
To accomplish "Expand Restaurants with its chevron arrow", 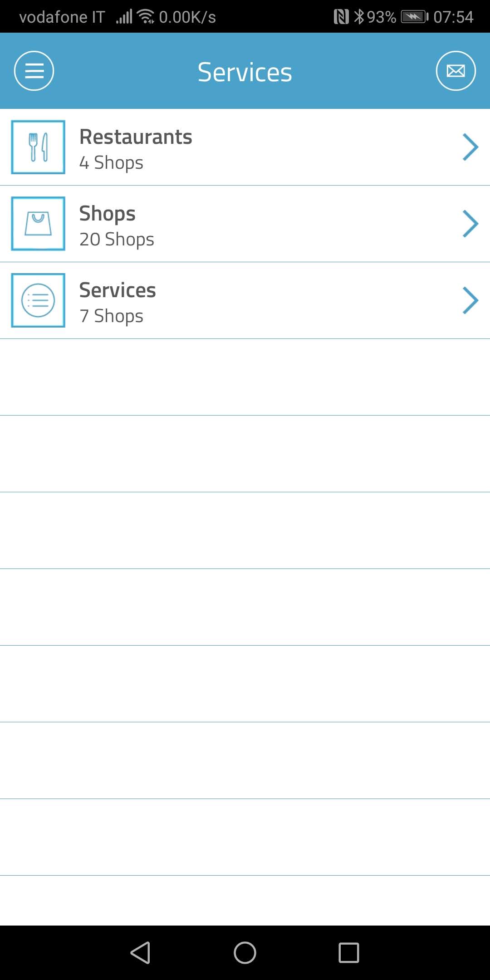I will point(470,147).
